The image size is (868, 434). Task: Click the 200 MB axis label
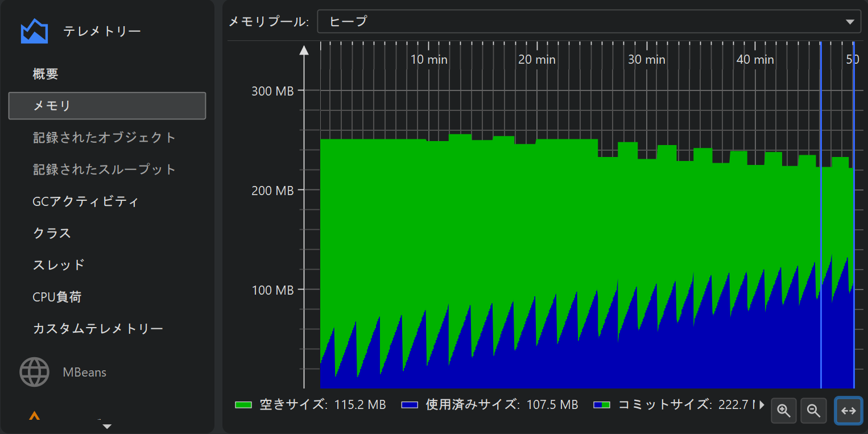point(272,191)
